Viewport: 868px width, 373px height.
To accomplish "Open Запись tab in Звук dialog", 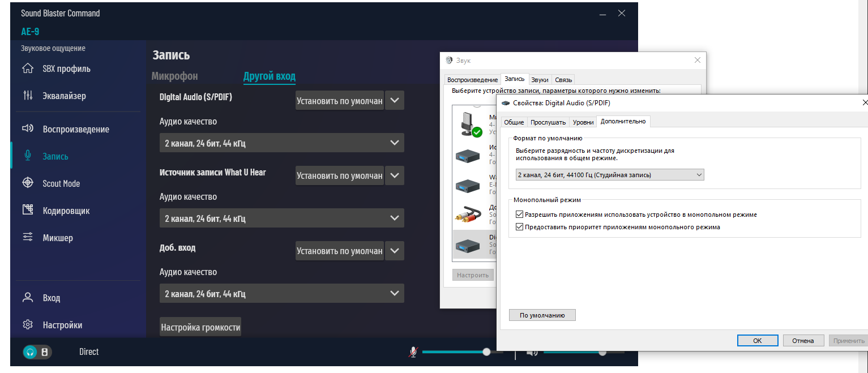I will coord(515,80).
